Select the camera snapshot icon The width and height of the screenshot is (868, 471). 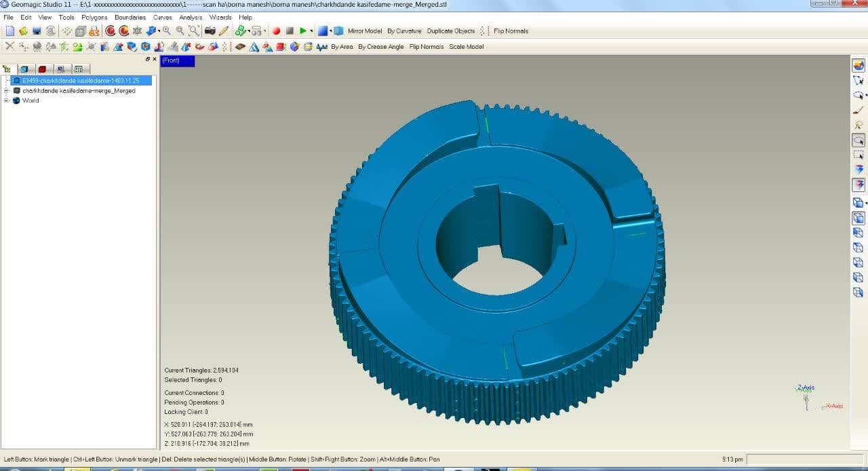[x=210, y=31]
